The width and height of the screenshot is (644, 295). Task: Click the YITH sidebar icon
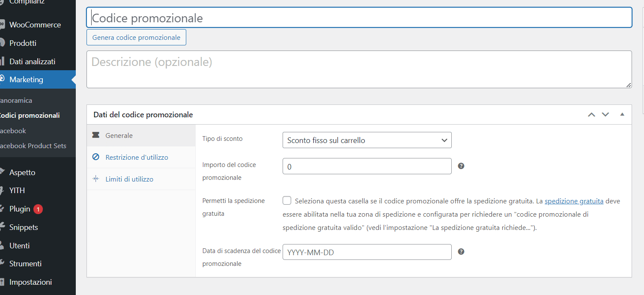coord(3,190)
